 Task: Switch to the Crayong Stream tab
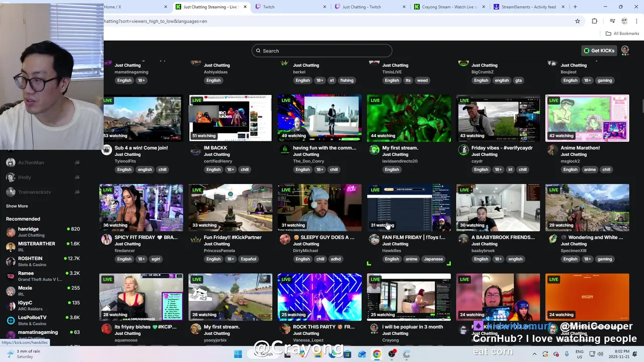click(x=450, y=7)
